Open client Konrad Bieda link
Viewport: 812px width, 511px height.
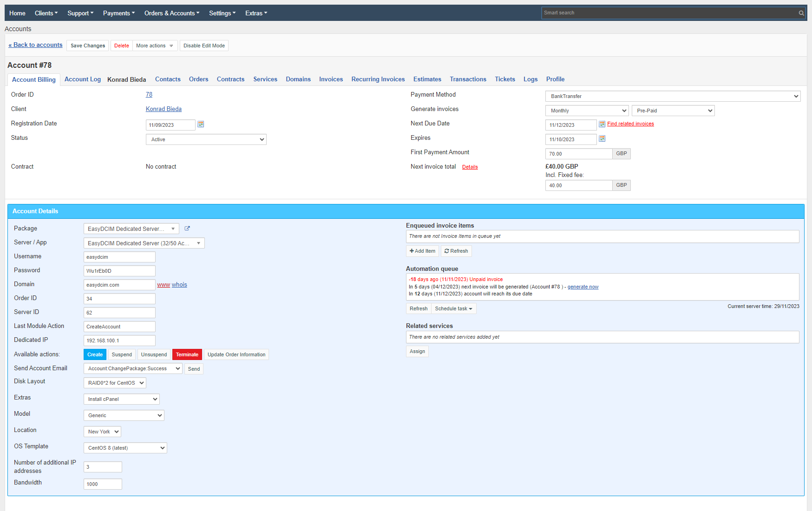pyautogui.click(x=164, y=109)
